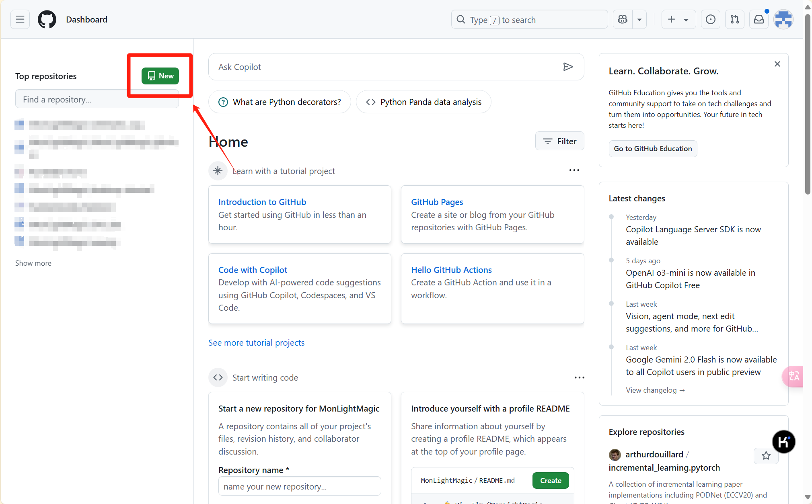Open Code with Copilot tutorial
812x504 pixels.
point(253,270)
